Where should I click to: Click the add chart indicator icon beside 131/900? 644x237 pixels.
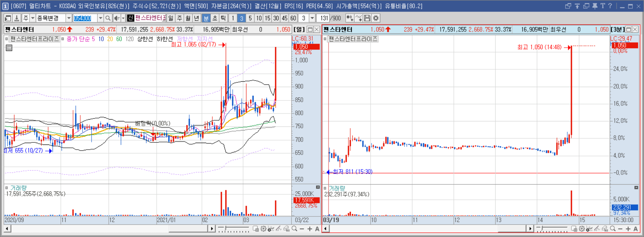[350, 18]
